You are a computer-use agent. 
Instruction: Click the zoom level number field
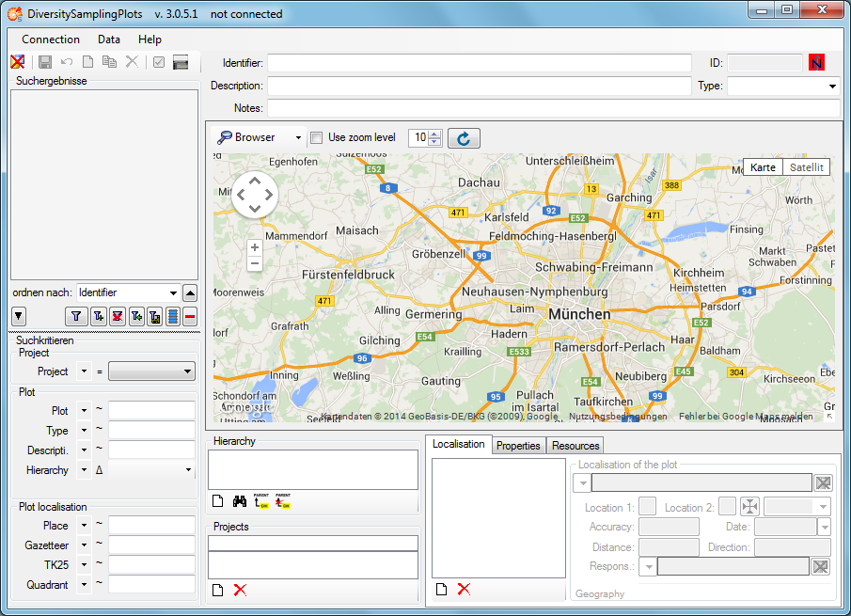click(x=419, y=138)
